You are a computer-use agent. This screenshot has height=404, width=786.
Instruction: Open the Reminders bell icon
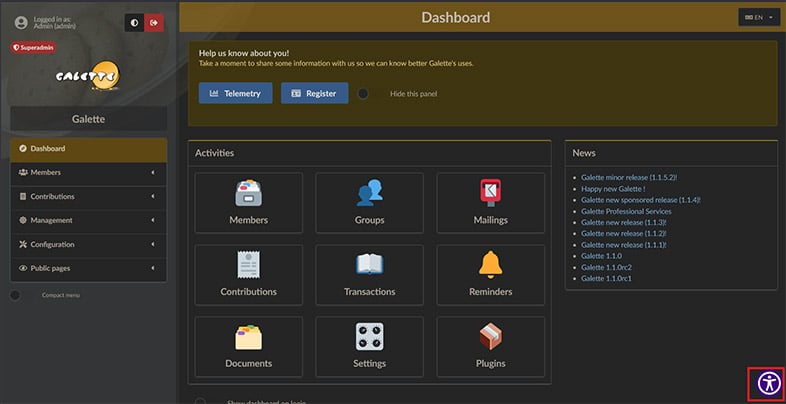point(490,265)
